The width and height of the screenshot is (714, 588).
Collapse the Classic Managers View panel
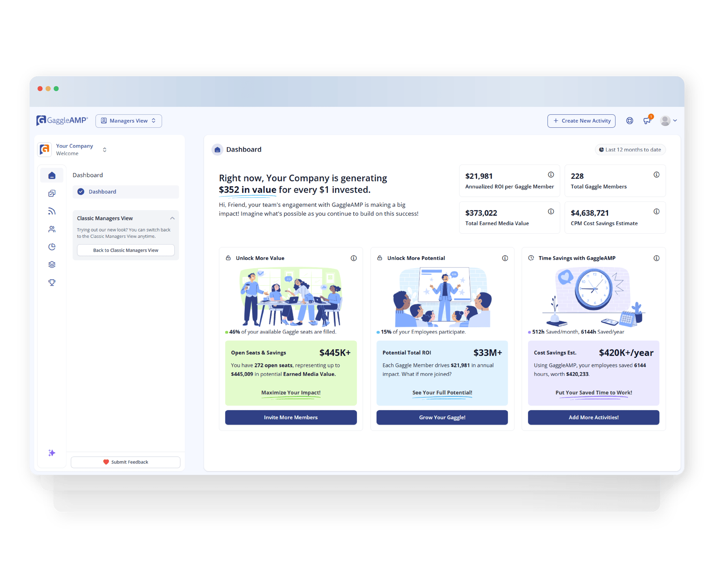pos(172,218)
